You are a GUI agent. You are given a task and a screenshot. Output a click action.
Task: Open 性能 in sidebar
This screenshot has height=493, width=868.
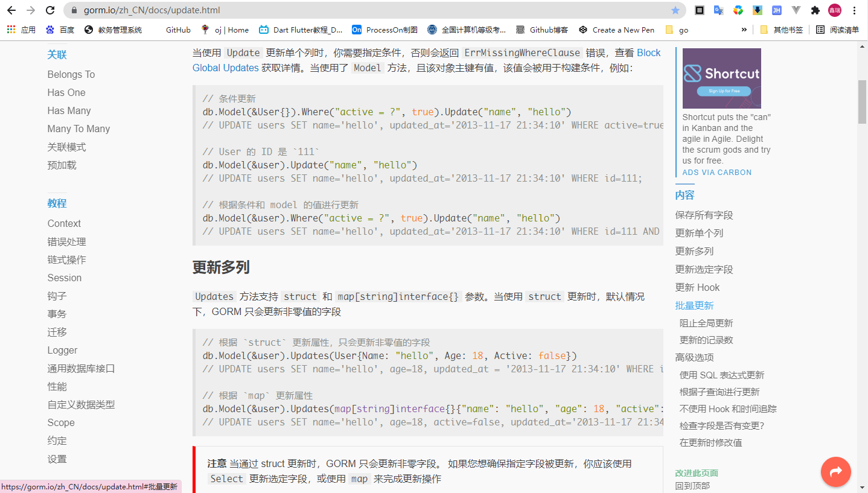(57, 386)
